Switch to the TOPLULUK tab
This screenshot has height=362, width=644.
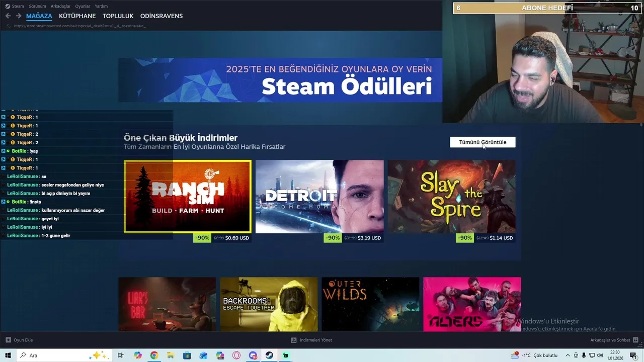[118, 16]
